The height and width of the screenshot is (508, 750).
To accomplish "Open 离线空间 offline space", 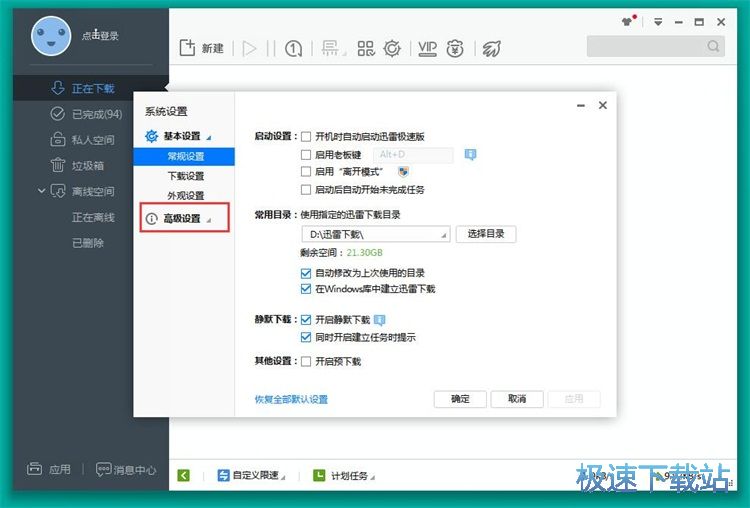I will [x=83, y=191].
